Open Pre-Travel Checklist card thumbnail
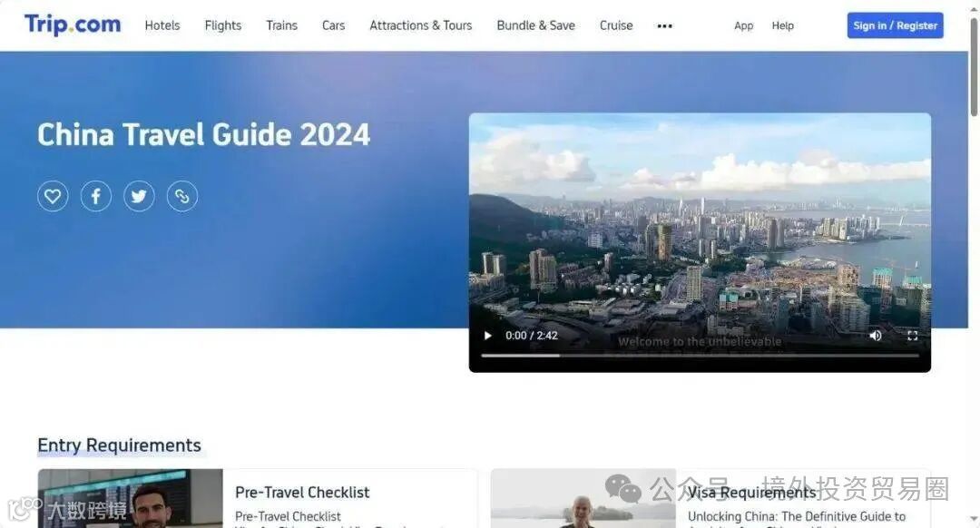Viewport: 980px width, 528px height. [130, 498]
